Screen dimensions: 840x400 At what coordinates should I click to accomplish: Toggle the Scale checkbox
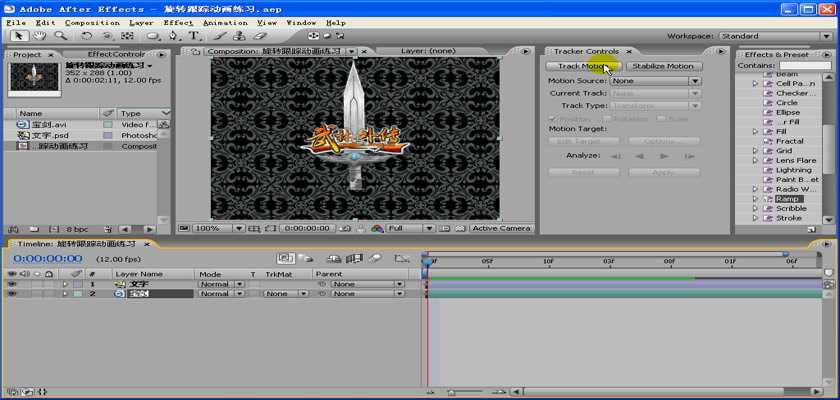[x=662, y=119]
